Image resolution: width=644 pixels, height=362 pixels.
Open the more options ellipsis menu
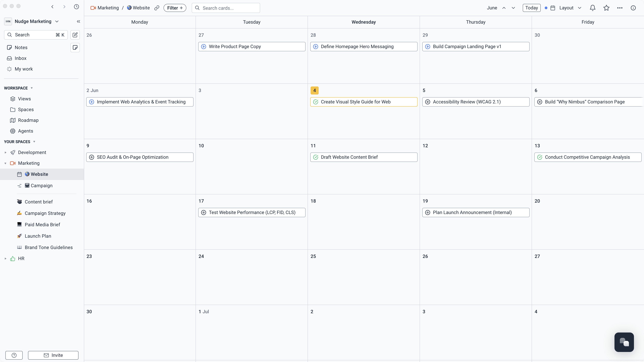click(620, 8)
